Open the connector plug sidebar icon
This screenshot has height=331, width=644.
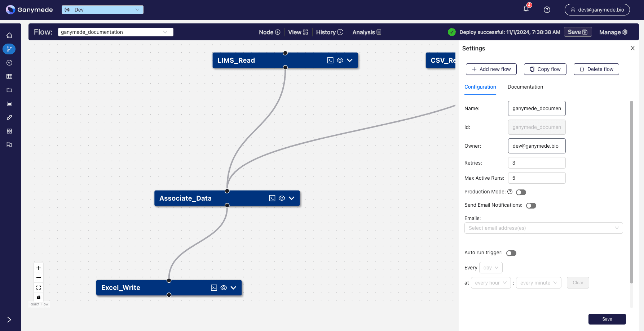pyautogui.click(x=9, y=117)
